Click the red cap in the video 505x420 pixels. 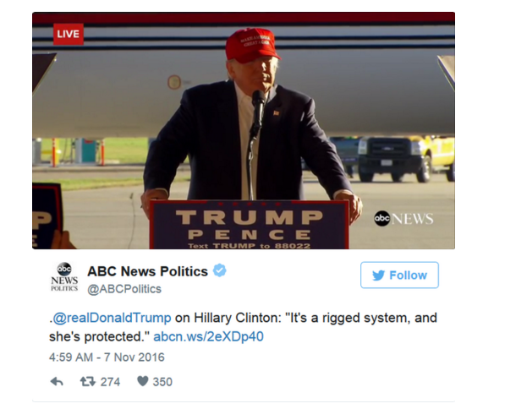pyautogui.click(x=252, y=45)
